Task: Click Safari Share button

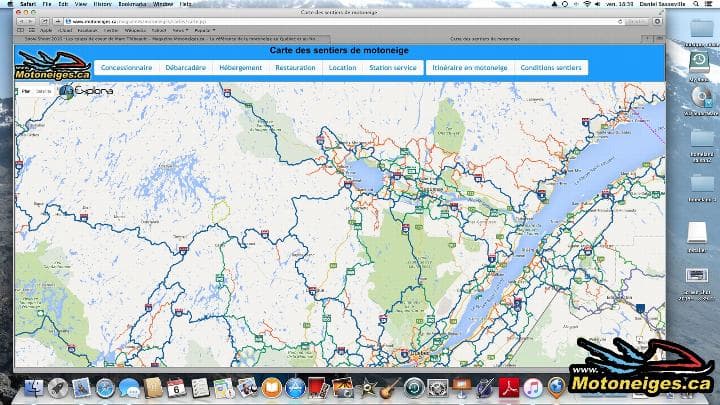Action: coord(45,22)
